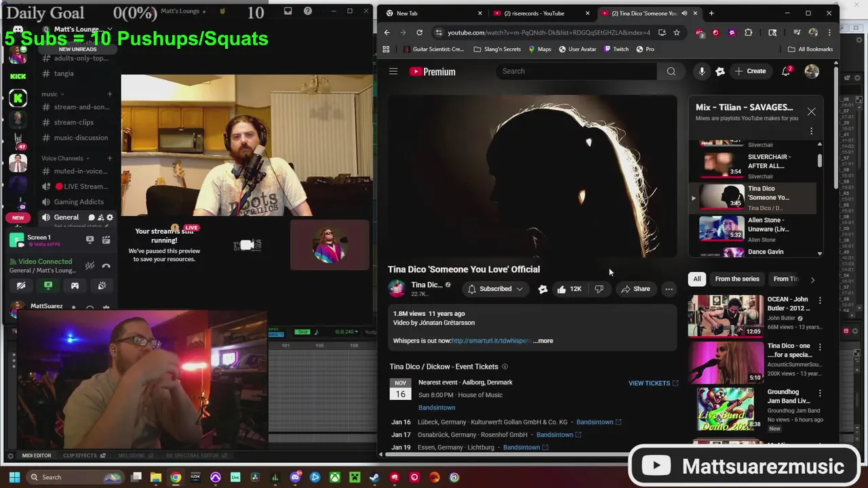Click the YouTube search magnifier button
Screen dimensions: 868x488
click(x=671, y=71)
